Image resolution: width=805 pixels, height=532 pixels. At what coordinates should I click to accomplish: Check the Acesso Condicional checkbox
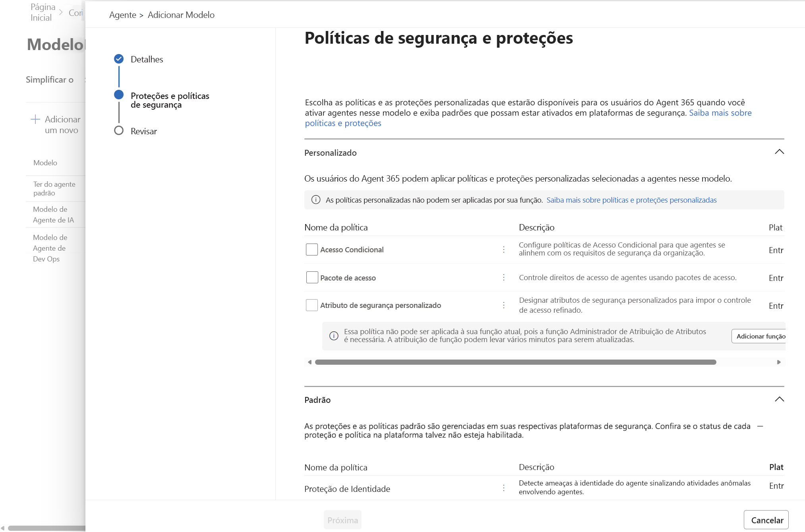[312, 250]
